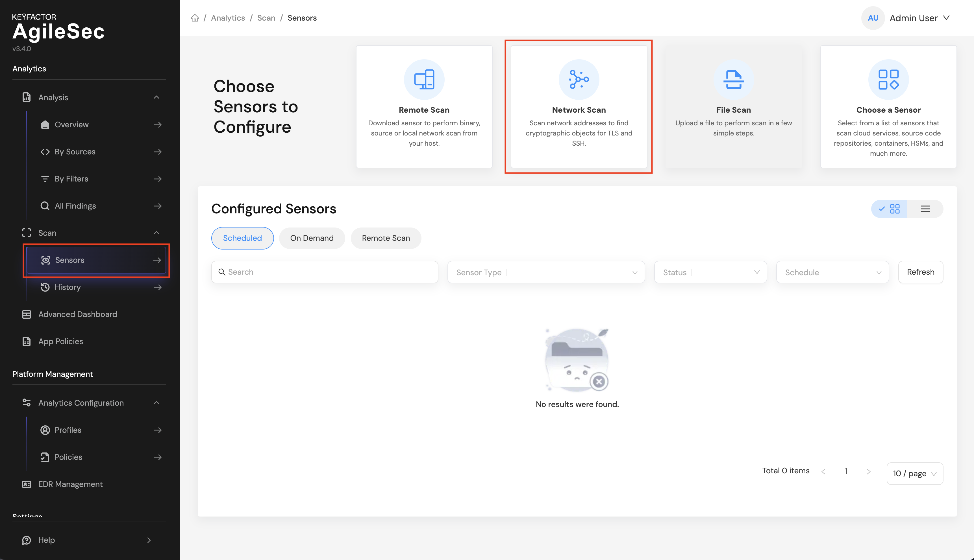Switch to list view of sensors

[925, 209]
